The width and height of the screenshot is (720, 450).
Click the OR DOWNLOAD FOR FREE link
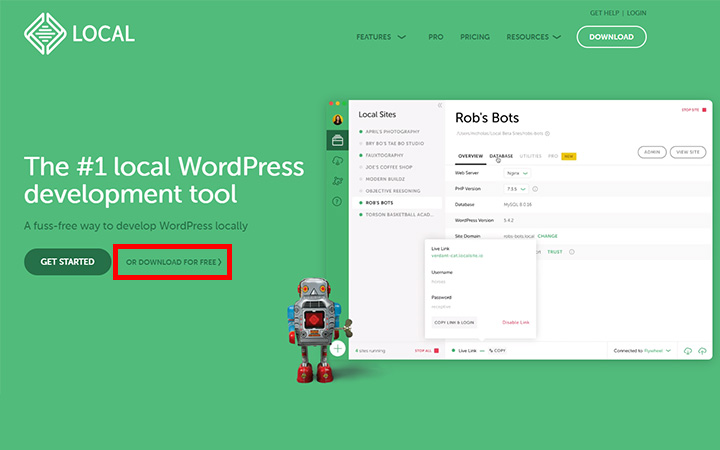(x=174, y=262)
